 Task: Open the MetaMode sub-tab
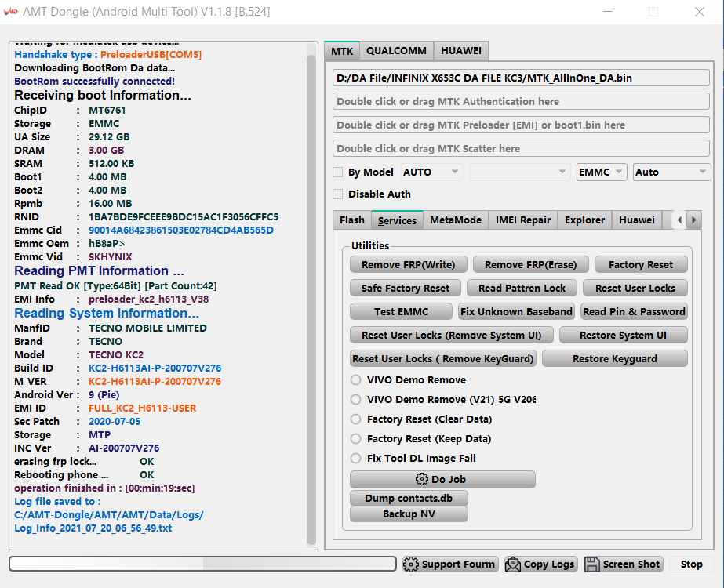[x=456, y=220]
